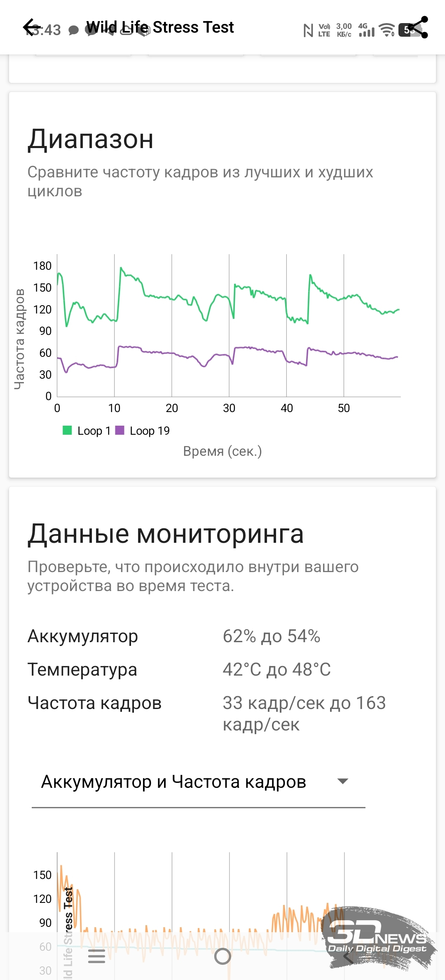Click the green Loop 1 color square
Viewport: 445px width, 980px height.
point(67,431)
